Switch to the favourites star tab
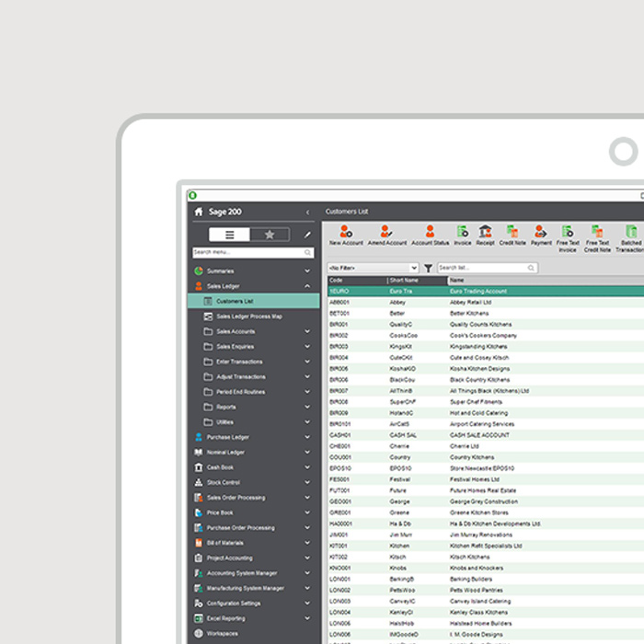The height and width of the screenshot is (644, 644). pyautogui.click(x=270, y=235)
